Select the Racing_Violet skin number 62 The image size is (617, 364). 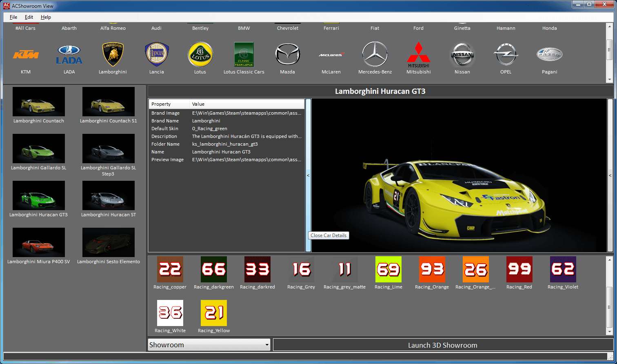point(563,269)
